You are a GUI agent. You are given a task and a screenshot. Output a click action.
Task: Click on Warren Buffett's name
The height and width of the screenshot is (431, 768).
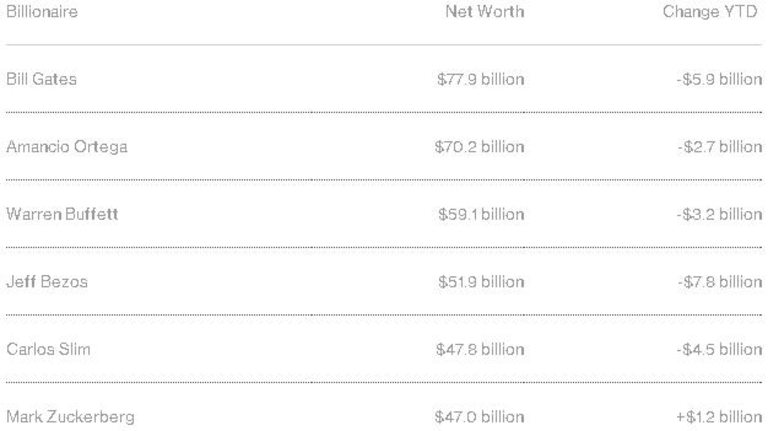pos(62,214)
